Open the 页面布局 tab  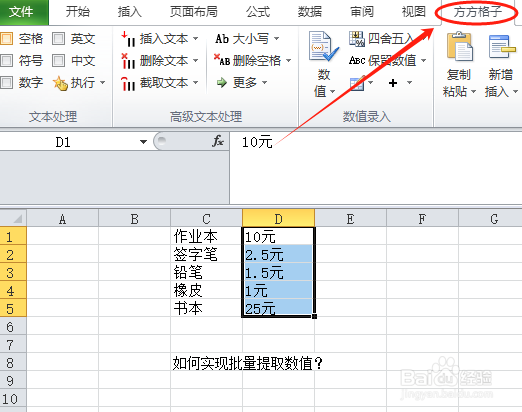coord(194,12)
